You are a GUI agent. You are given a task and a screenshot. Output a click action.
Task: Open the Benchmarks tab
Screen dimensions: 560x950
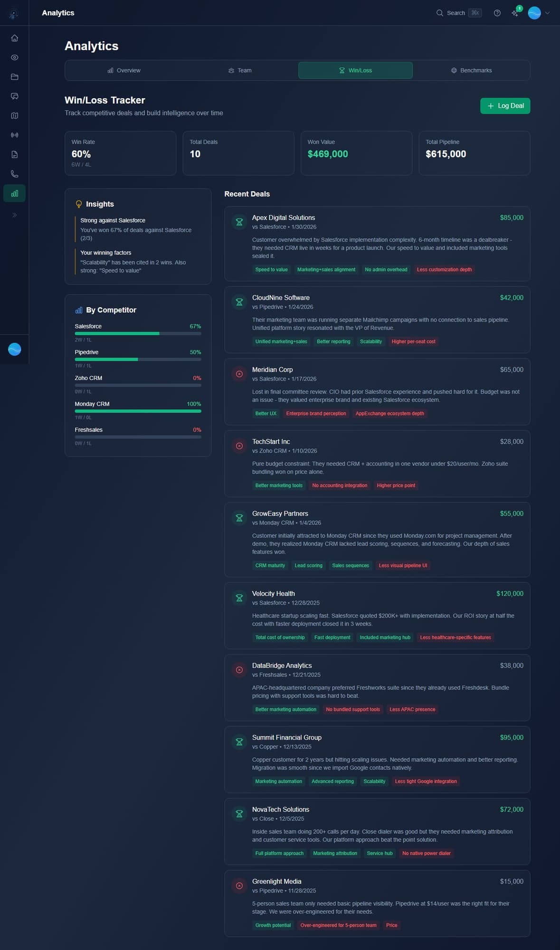471,70
